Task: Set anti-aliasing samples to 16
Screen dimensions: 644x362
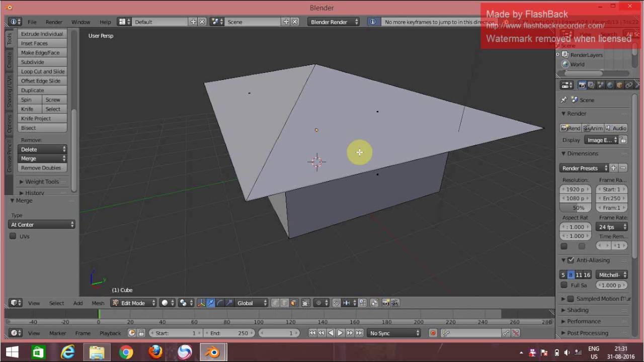Action: 587,275
